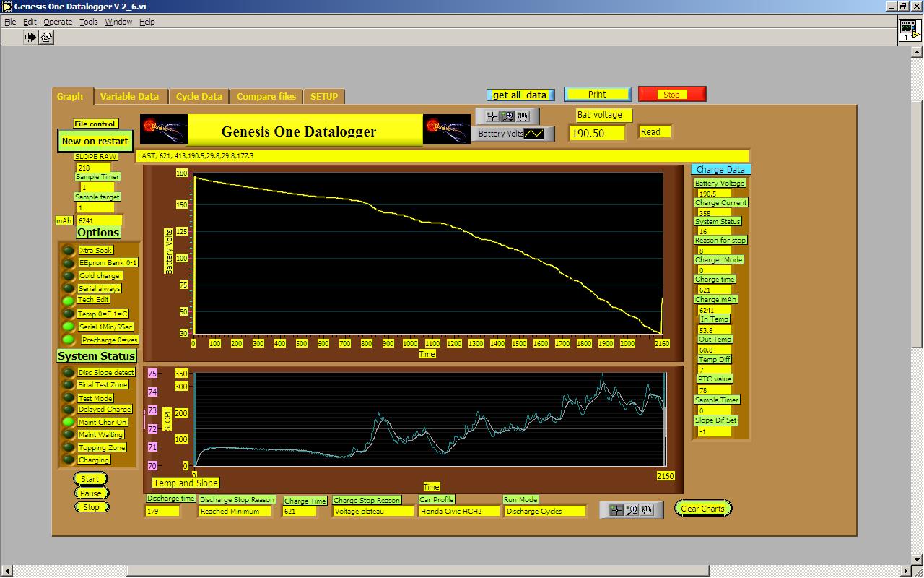This screenshot has height=578, width=924.
Task: Toggle the Xtra Soak option LED
Action: pos(69,250)
